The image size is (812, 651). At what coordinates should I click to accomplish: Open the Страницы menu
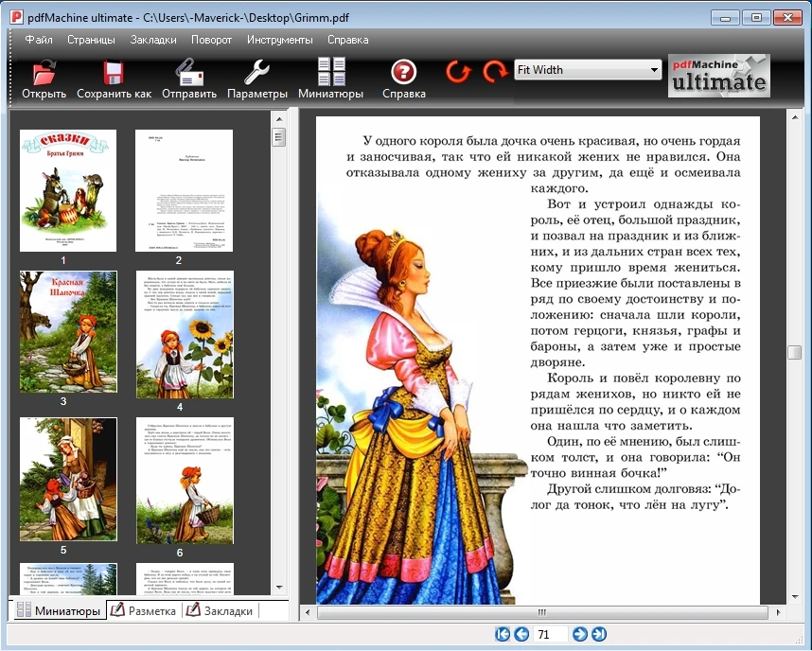(91, 40)
